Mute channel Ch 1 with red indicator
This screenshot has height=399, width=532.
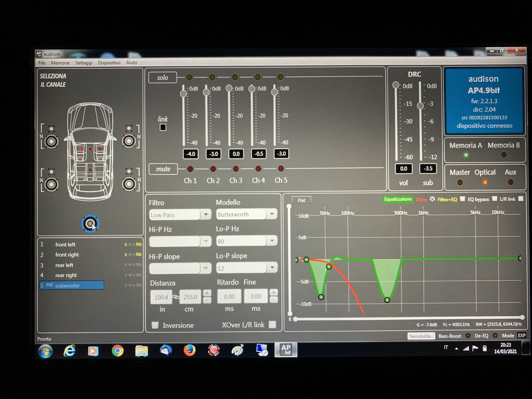point(190,169)
